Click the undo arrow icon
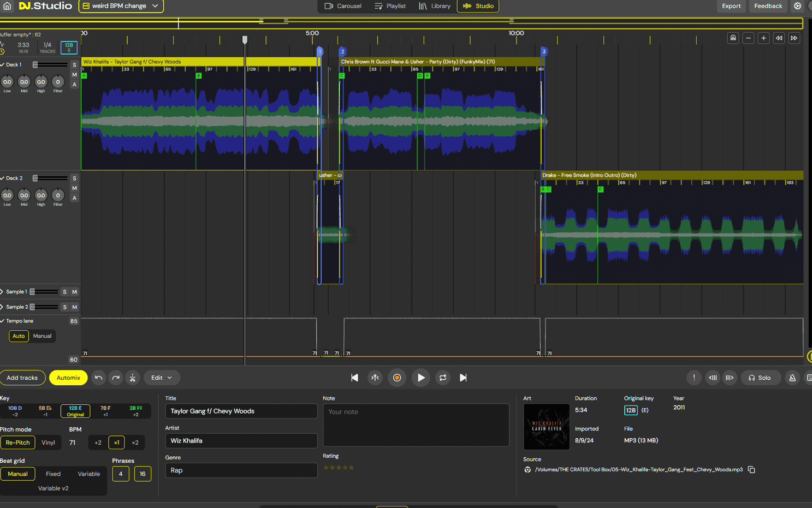Viewport: 812px width, 508px height. [98, 378]
